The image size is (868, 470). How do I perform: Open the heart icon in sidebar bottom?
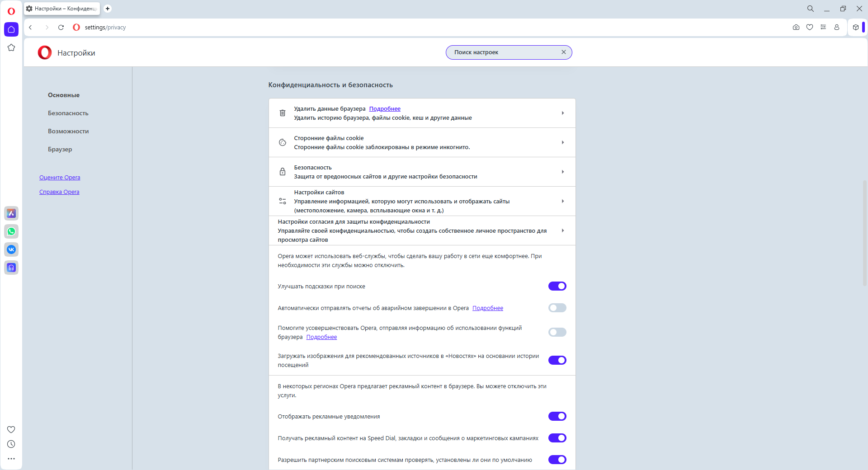pyautogui.click(x=11, y=429)
